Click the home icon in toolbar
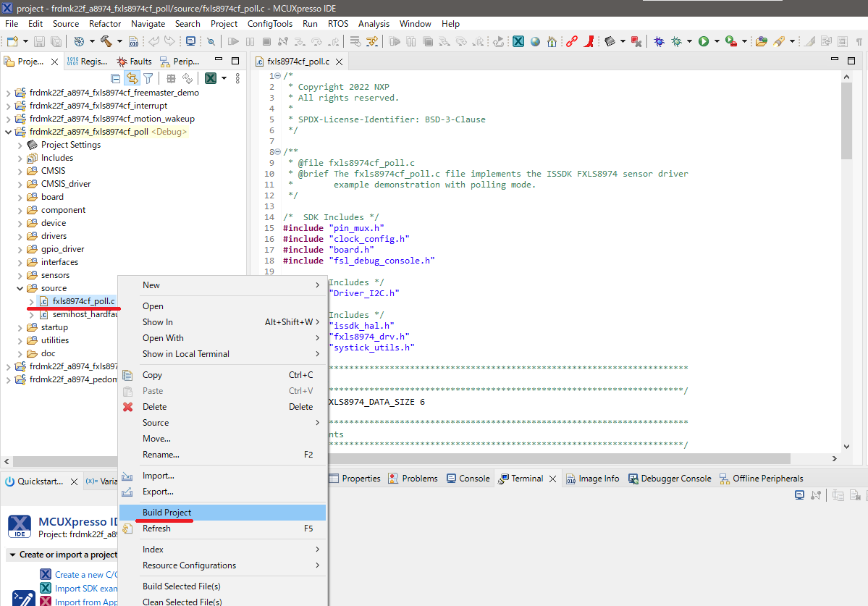 552,41
